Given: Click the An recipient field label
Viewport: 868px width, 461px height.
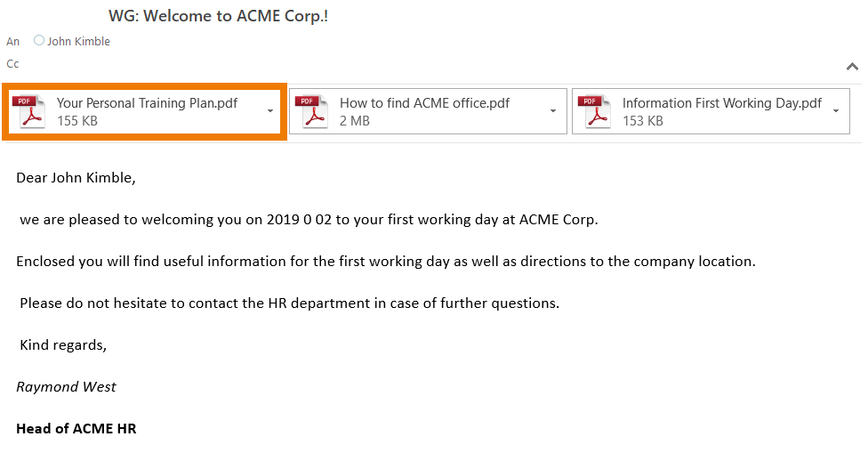Looking at the screenshot, I should [12, 42].
